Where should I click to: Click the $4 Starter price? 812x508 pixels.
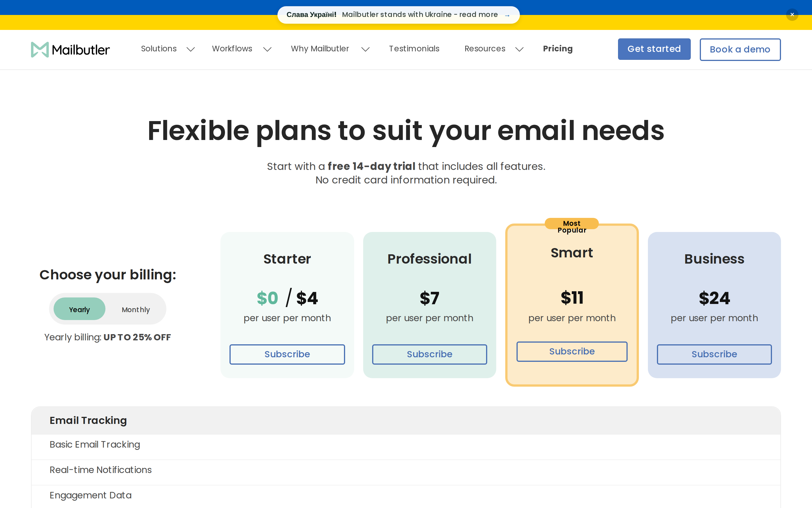pos(307,298)
